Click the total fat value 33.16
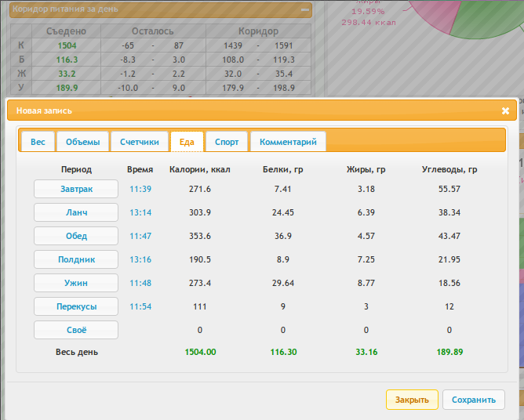The image size is (524, 420). pos(366,352)
